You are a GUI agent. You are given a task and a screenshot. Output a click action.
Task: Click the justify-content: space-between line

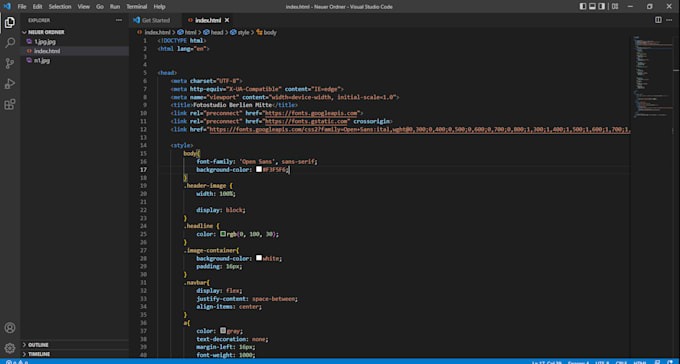click(x=247, y=299)
